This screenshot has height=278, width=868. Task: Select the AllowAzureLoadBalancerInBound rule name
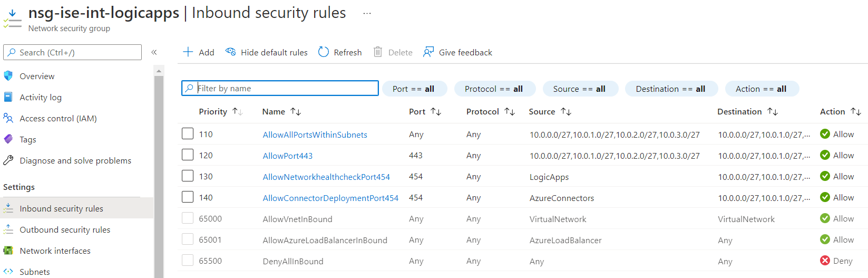coord(325,240)
